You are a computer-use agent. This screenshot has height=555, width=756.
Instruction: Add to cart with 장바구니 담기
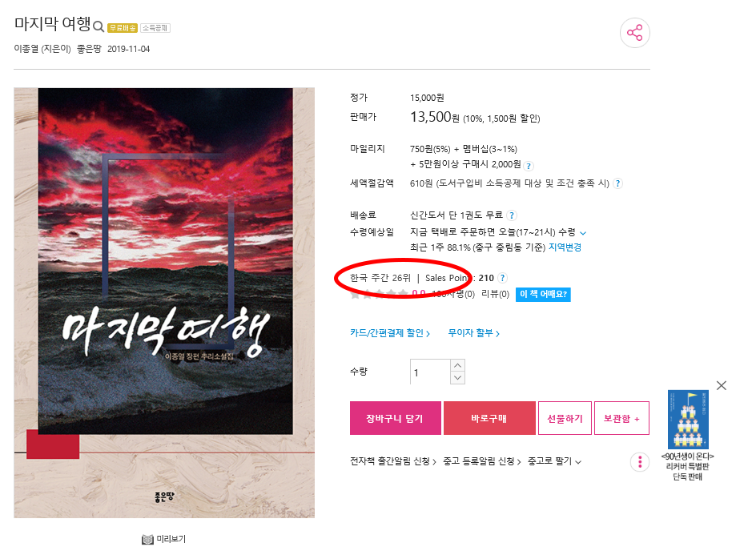(x=396, y=418)
